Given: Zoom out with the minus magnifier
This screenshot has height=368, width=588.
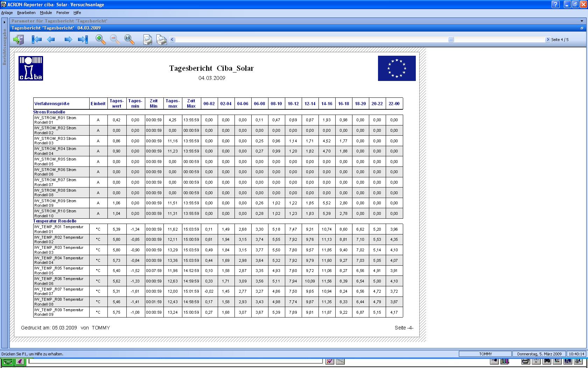Looking at the screenshot, I should click(115, 40).
